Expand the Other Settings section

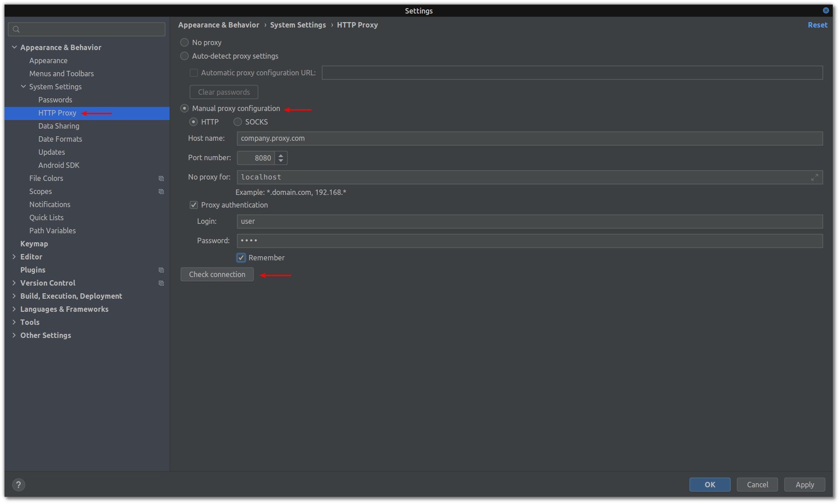pyautogui.click(x=14, y=335)
